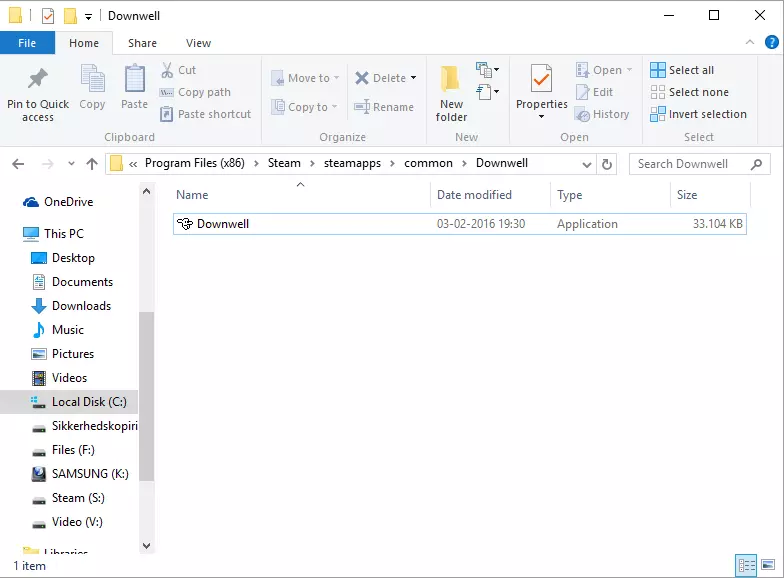Select Local Disk (C:) in sidebar

click(x=69, y=402)
